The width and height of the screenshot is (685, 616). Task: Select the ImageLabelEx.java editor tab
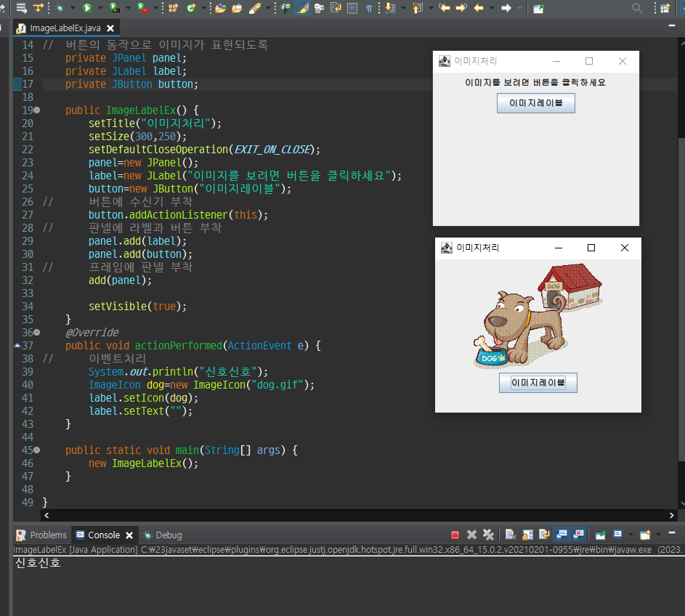click(x=65, y=28)
